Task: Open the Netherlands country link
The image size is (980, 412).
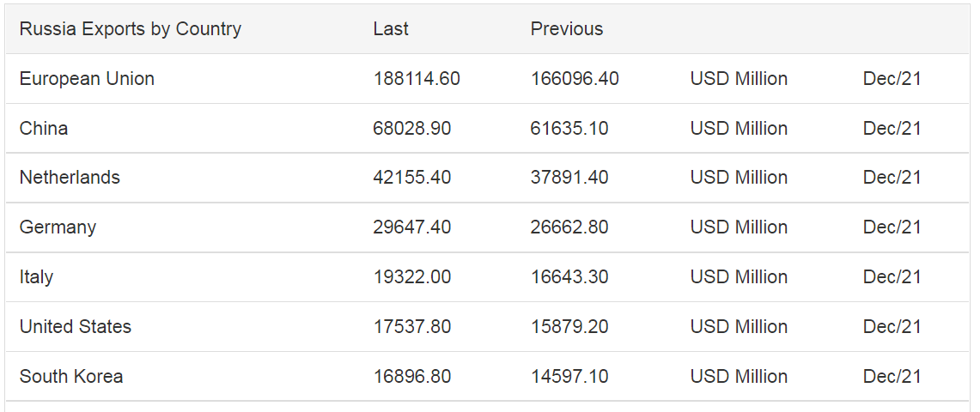Action: click(70, 178)
